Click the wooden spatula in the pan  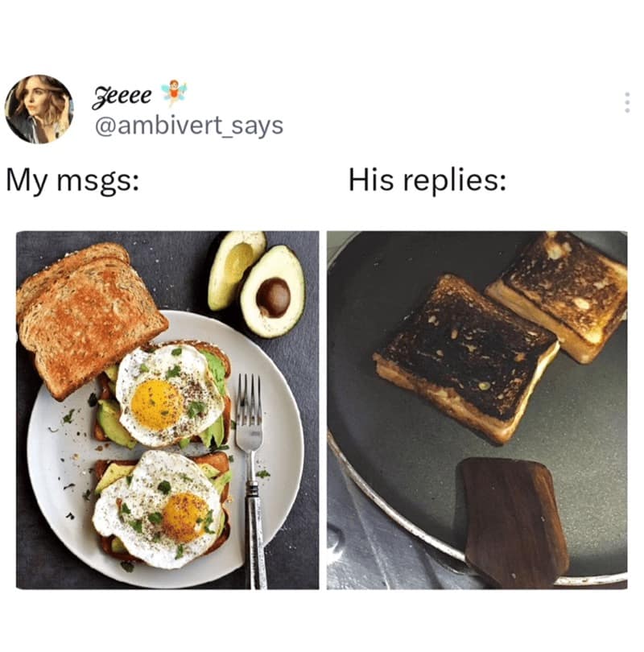point(513,522)
